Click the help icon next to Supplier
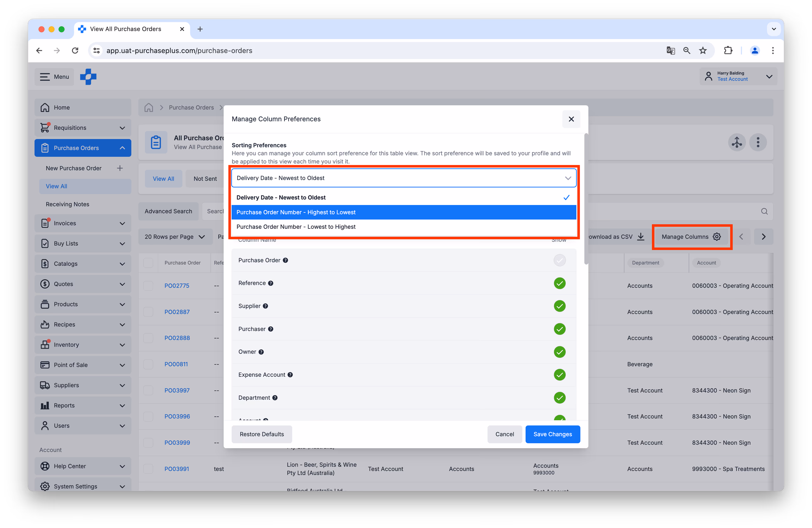 point(265,306)
